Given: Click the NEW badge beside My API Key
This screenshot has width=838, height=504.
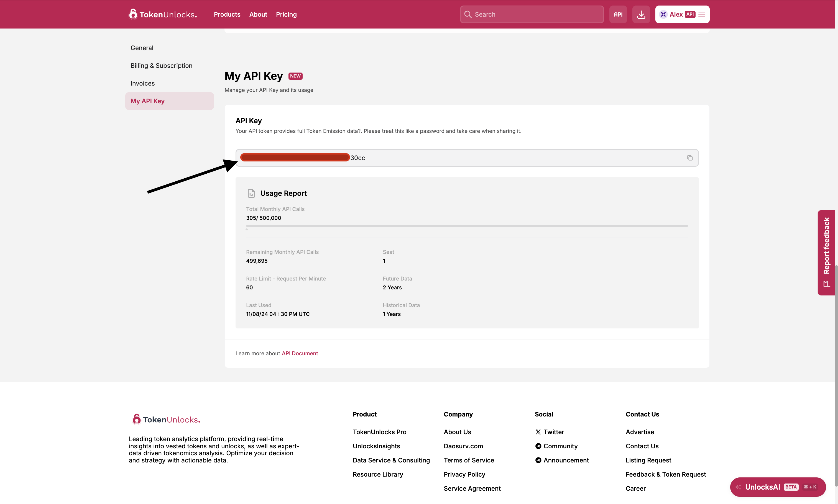Looking at the screenshot, I should (295, 76).
